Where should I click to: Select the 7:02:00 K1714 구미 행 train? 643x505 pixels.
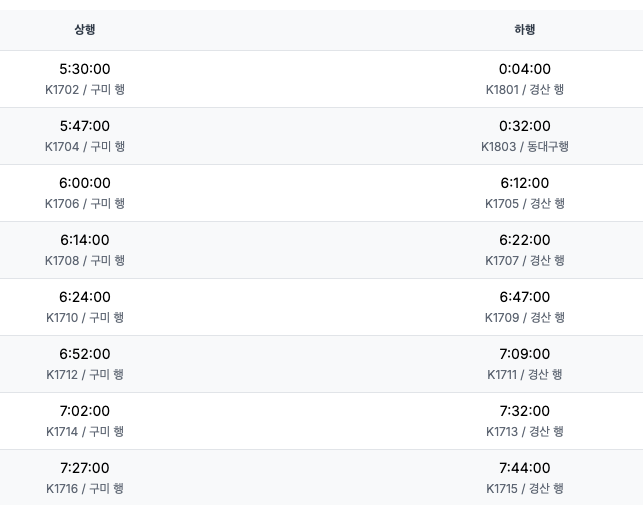pyautogui.click(x=85, y=421)
